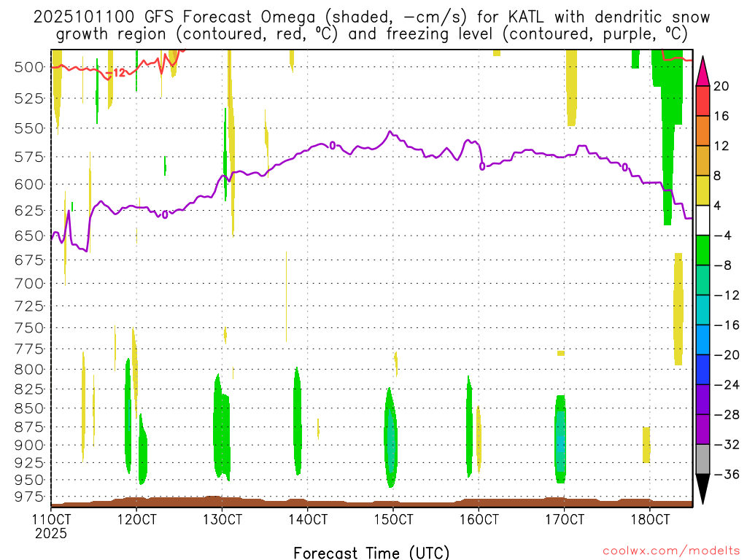
Task: Click the 950 pressure level label
Action: (x=29, y=480)
